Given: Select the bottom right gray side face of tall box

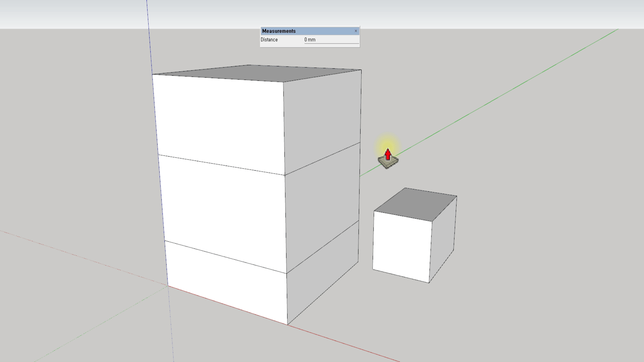Looking at the screenshot, I should [322, 271].
